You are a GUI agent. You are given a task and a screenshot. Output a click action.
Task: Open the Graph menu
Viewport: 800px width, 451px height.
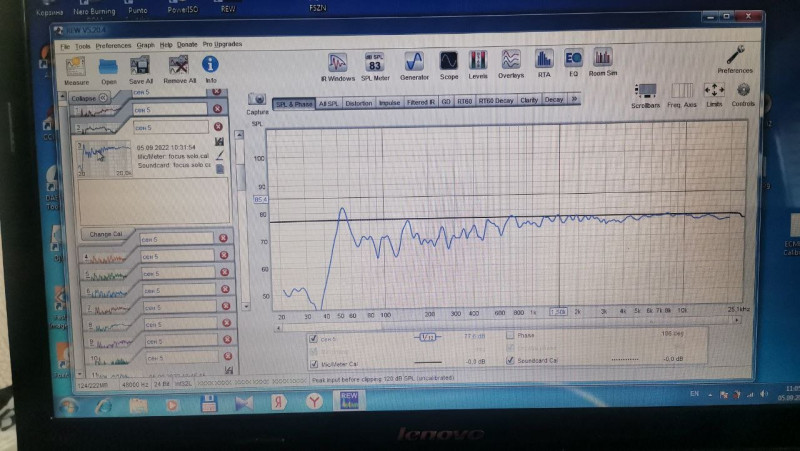(145, 45)
